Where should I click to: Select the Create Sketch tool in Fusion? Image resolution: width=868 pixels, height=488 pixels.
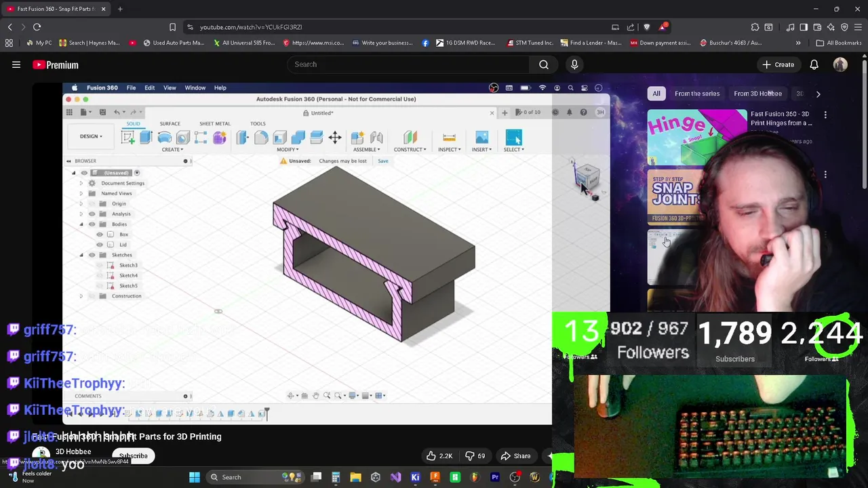click(x=127, y=138)
